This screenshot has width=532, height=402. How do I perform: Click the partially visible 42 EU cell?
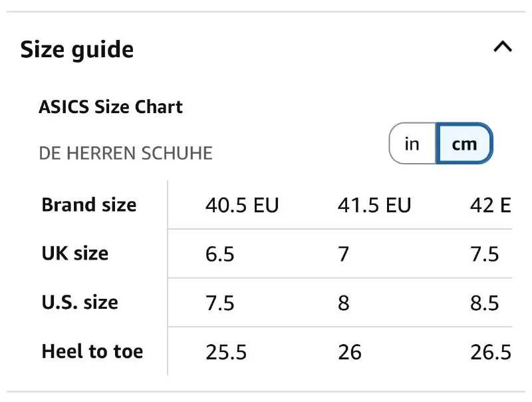490,206
